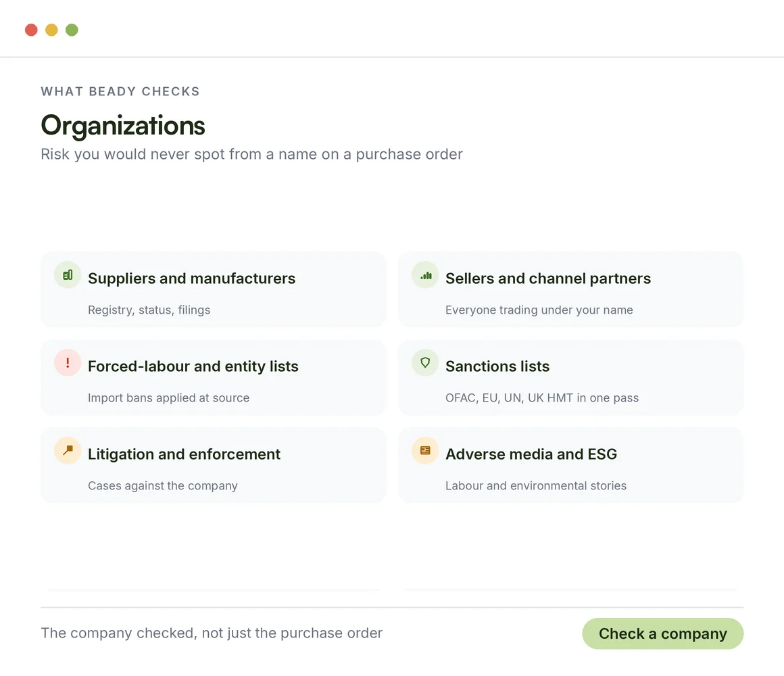This screenshot has width=784, height=676.
Task: Open the Sellers and channel partners heading
Action: 548,279
